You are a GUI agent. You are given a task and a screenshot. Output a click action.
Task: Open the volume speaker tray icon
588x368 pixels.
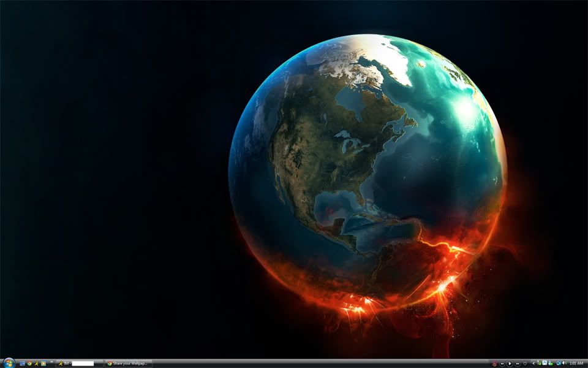(564, 363)
